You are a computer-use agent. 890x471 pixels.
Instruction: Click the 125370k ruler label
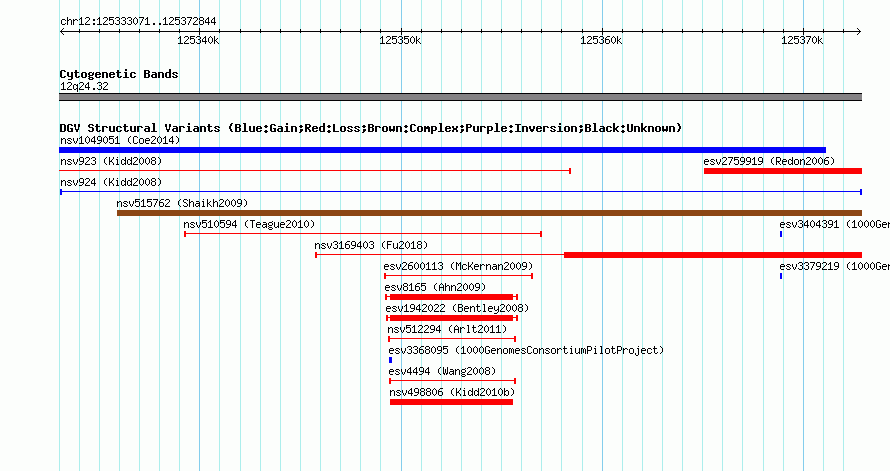pyautogui.click(x=802, y=40)
